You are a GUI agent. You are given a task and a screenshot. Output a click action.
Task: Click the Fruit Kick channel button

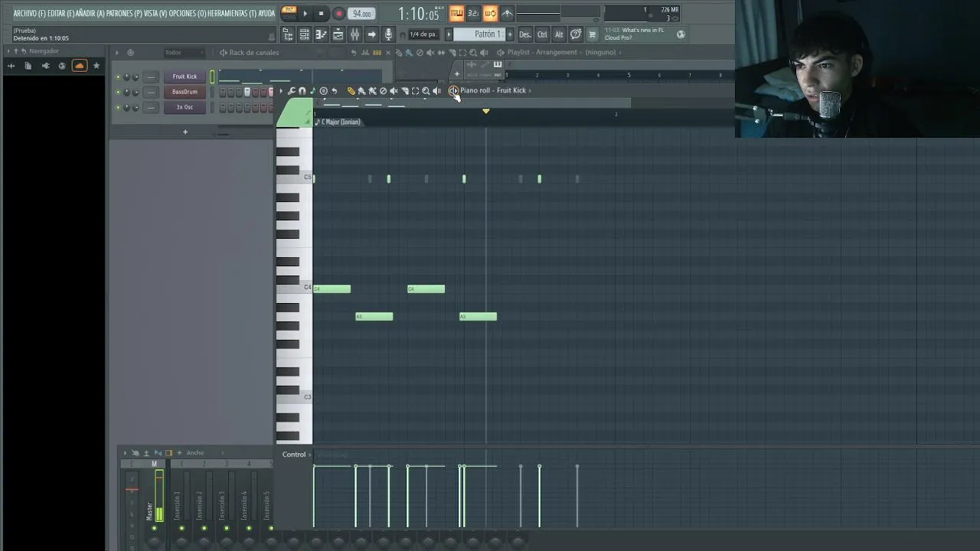coord(185,77)
